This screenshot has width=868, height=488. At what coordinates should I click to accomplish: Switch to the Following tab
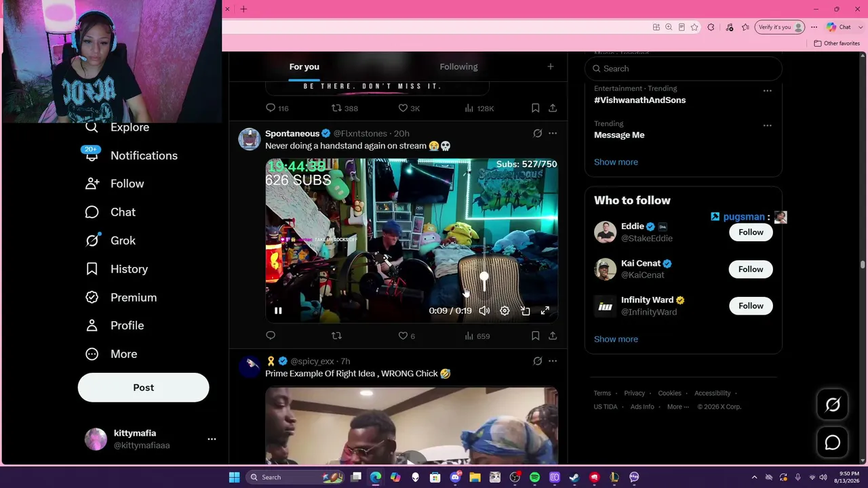[x=458, y=66]
